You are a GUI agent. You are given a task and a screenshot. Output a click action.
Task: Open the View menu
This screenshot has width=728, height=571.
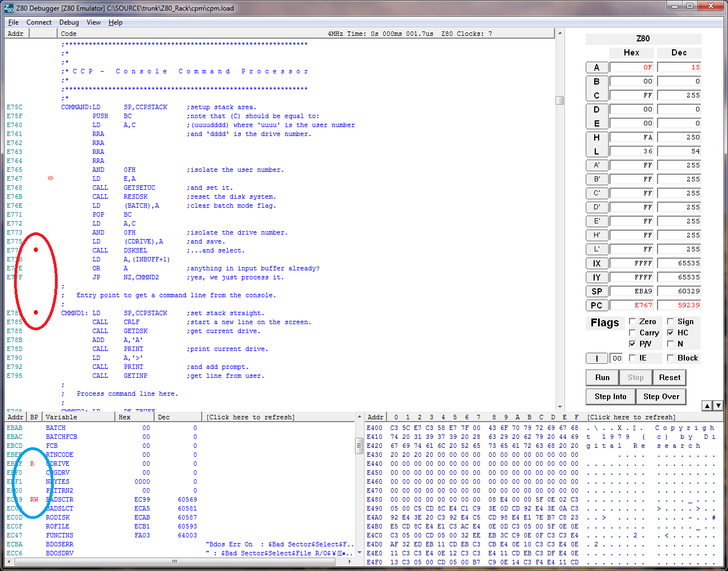(x=94, y=22)
